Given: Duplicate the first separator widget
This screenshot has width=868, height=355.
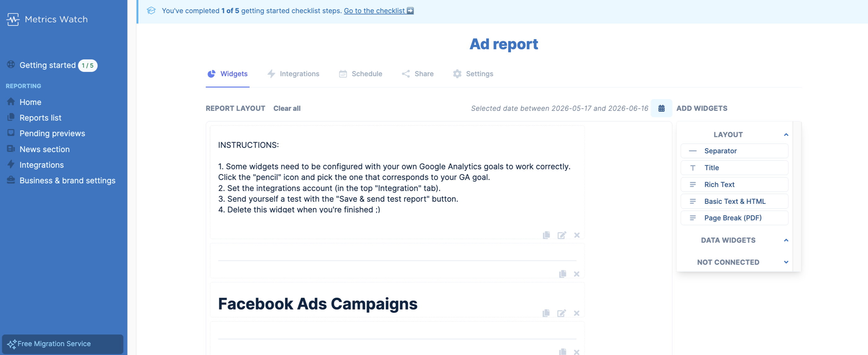Looking at the screenshot, I should 562,274.
